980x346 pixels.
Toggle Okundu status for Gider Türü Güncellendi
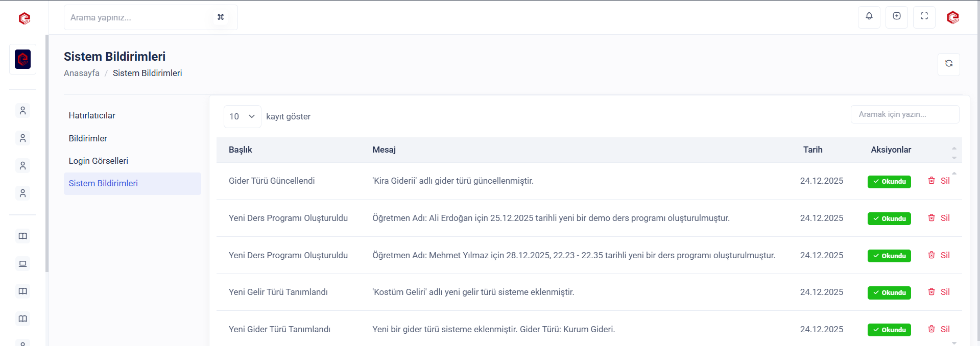point(889,182)
